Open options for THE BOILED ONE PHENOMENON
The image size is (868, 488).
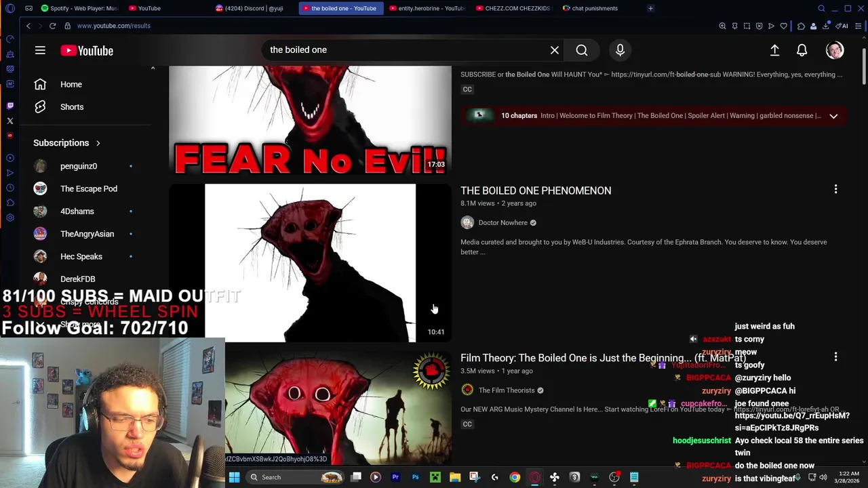835,190
